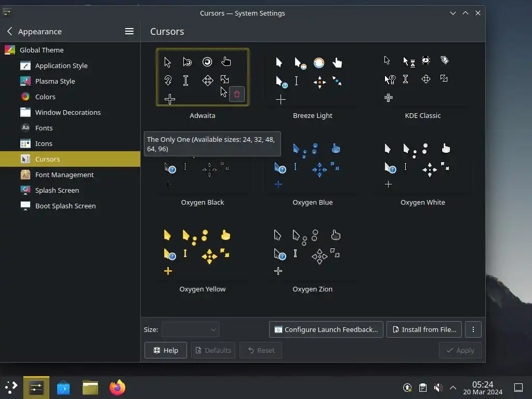Open the kebab overflow menu in bottom bar
This screenshot has height=399, width=532.
[x=473, y=329]
